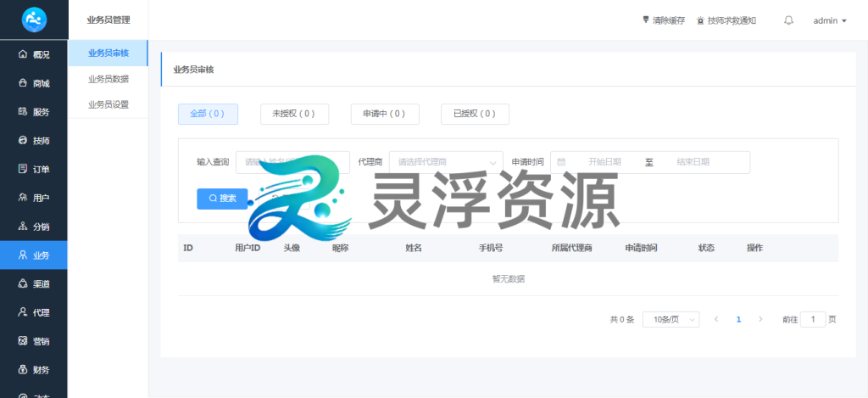Expand the admin account dropdown
868x398 pixels.
click(x=830, y=20)
